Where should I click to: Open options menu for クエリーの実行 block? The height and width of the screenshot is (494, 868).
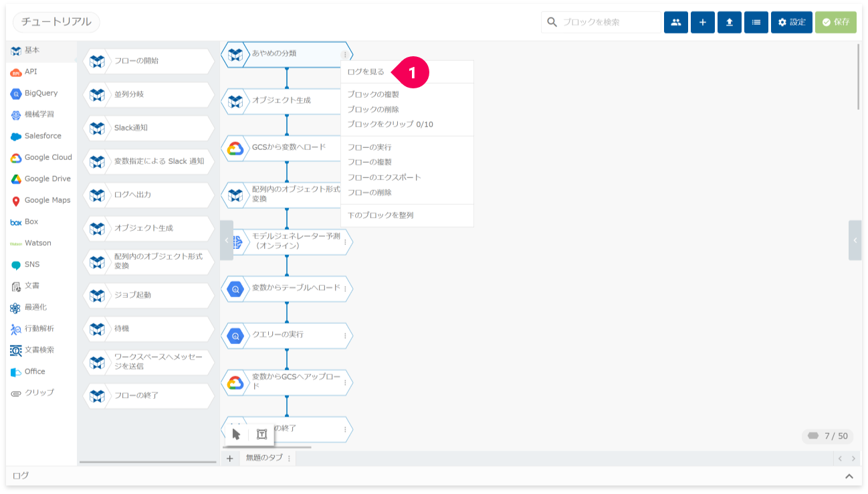(345, 335)
